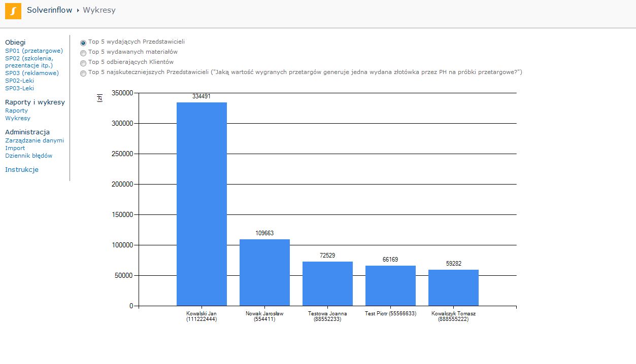Image resolution: width=636 pixels, height=364 pixels.
Task: Select Top 5 odbierających Klientów radio
Action: tap(83, 63)
